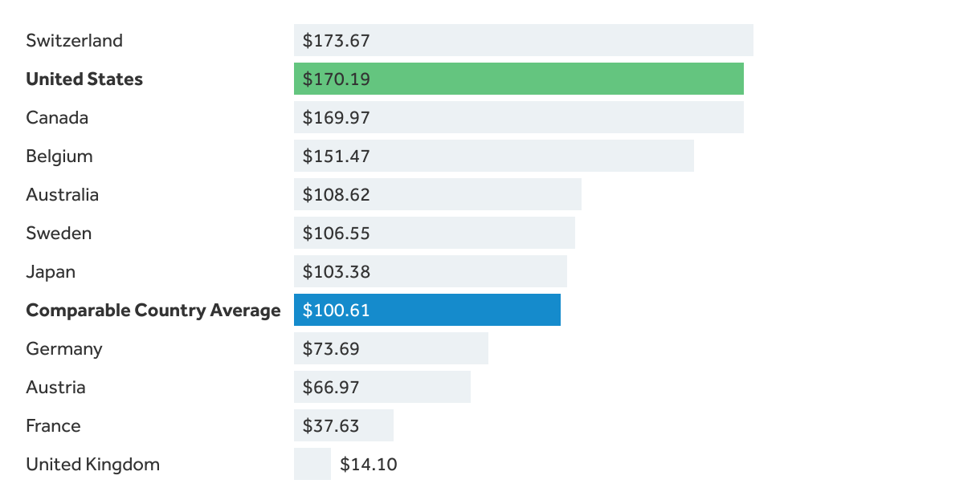The image size is (980, 504).
Task: Select the short United Kingdom bar
Action: (312, 464)
